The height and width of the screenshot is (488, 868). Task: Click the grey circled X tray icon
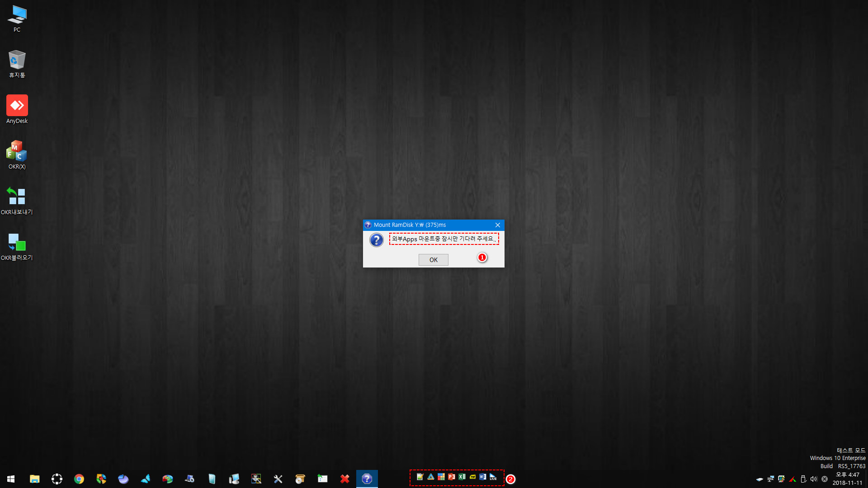click(825, 479)
